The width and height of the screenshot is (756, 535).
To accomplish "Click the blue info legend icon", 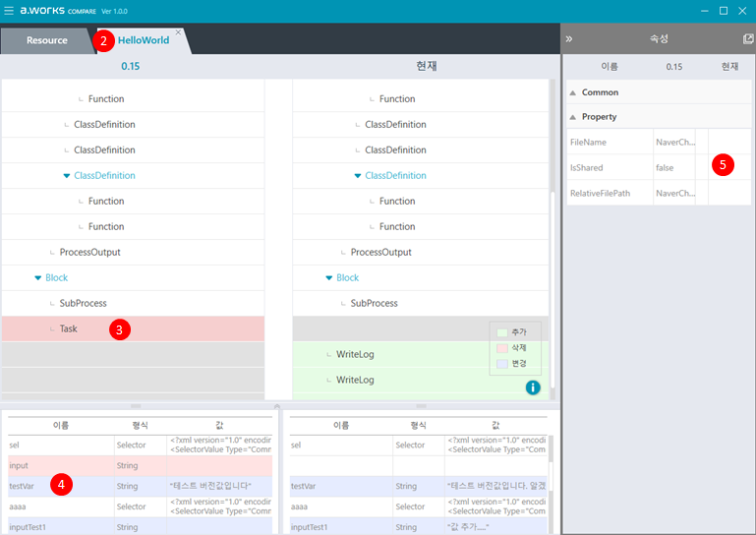I will pyautogui.click(x=533, y=387).
